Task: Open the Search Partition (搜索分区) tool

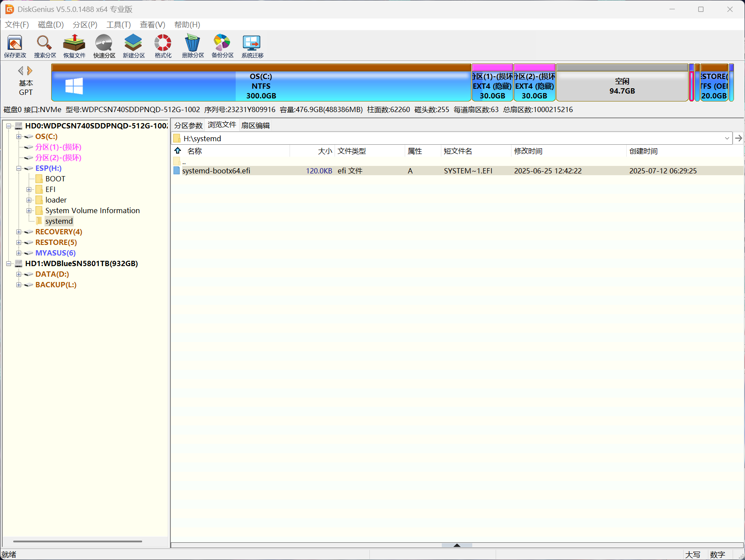Action: 45,46
